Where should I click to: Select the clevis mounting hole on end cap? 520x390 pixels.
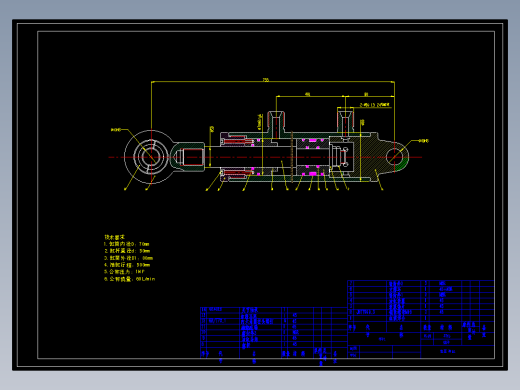[397, 157]
